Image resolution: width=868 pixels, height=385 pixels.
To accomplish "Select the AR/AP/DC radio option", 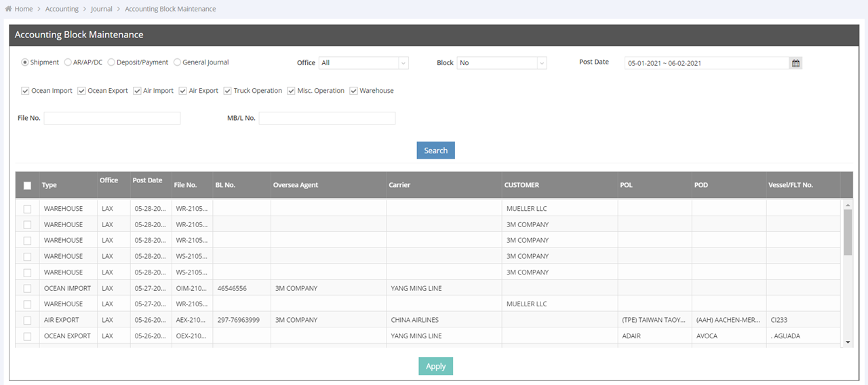I will click(68, 62).
